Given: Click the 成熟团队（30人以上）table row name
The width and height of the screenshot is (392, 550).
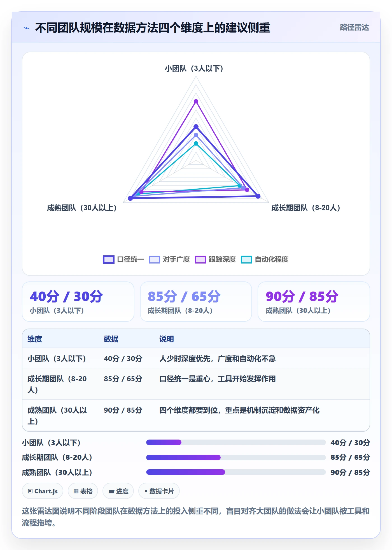Looking at the screenshot, I should click(x=57, y=416).
